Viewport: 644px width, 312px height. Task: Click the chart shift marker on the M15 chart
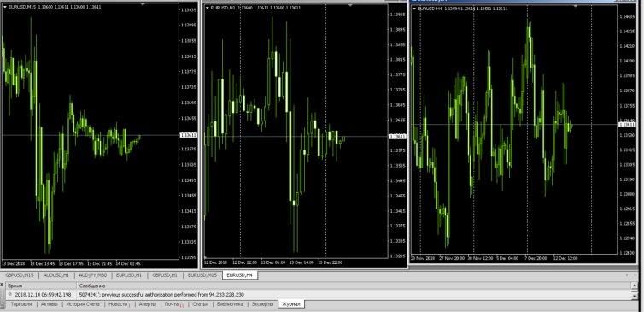(142, 3)
